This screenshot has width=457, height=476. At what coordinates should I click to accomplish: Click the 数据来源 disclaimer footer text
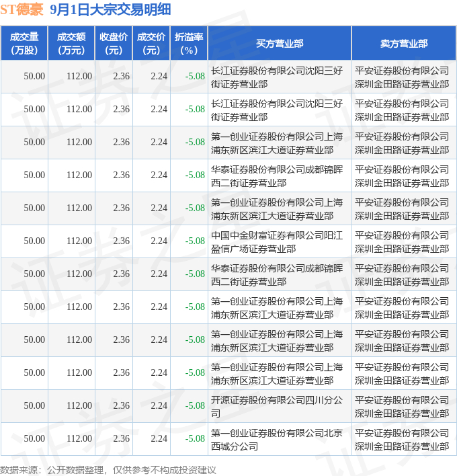click(108, 470)
